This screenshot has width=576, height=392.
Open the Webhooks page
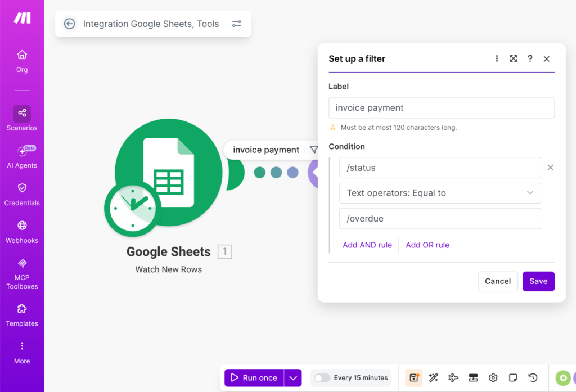tap(22, 232)
